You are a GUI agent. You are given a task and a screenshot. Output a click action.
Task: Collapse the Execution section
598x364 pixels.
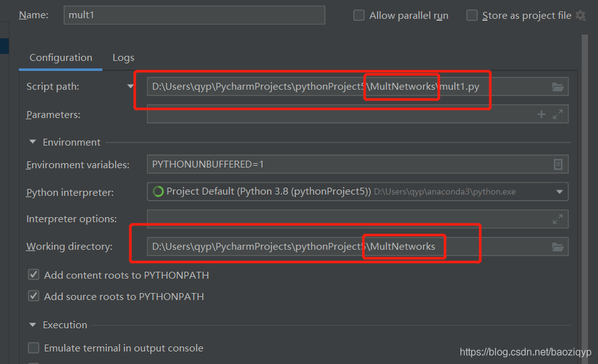(x=33, y=324)
